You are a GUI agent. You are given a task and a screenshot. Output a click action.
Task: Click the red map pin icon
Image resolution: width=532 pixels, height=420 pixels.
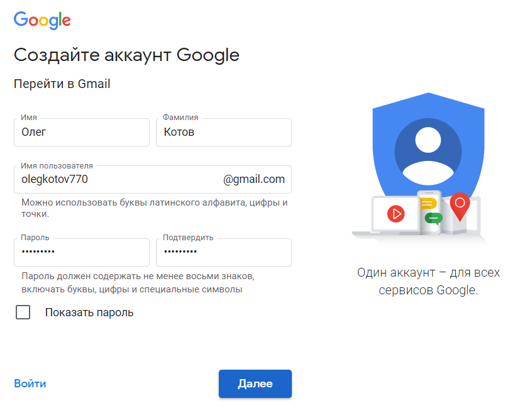point(460,207)
